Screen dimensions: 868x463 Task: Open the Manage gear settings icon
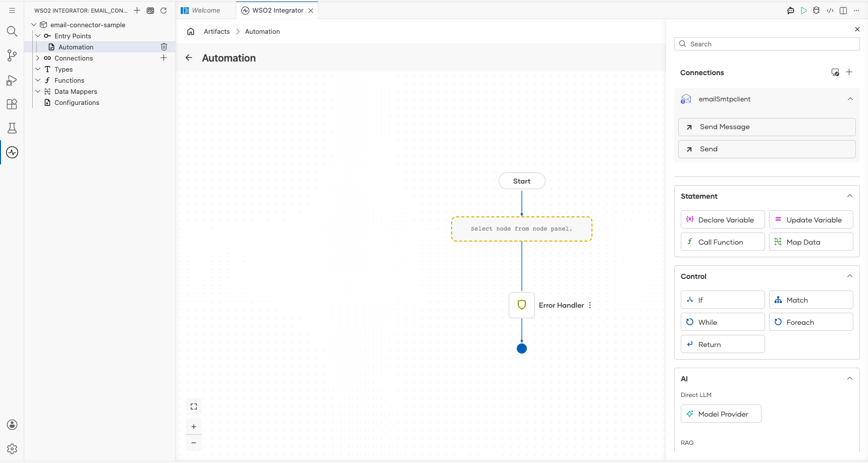pyautogui.click(x=12, y=449)
